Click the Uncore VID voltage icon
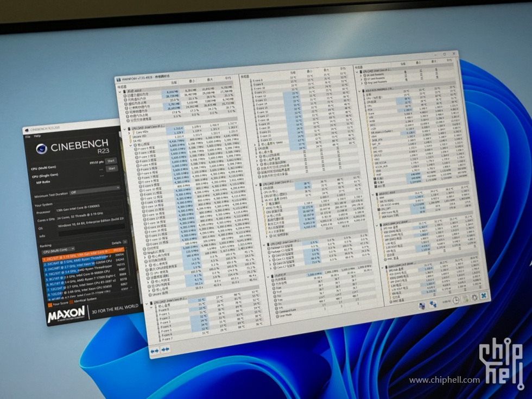Image resolution: width=532 pixels, height=399 pixels. pyautogui.click(x=130, y=137)
